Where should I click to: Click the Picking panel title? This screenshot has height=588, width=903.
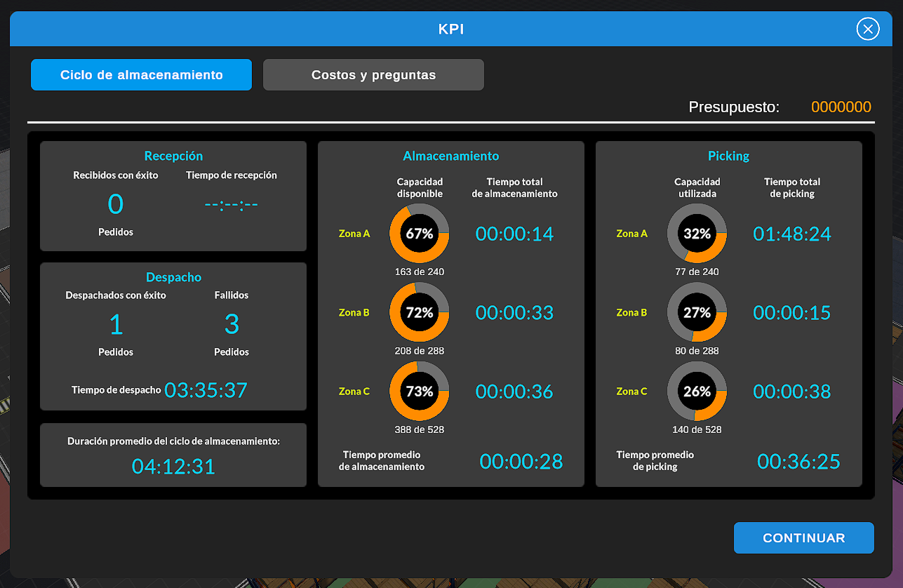[x=729, y=156]
